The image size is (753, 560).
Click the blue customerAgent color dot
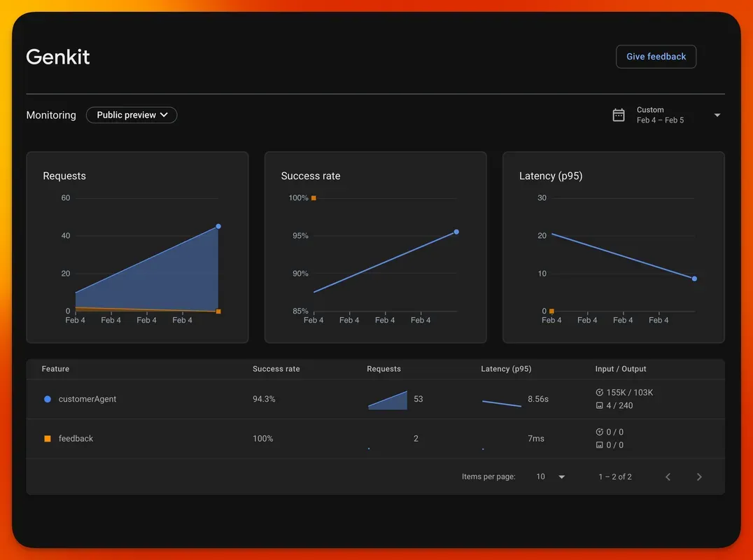coord(48,399)
